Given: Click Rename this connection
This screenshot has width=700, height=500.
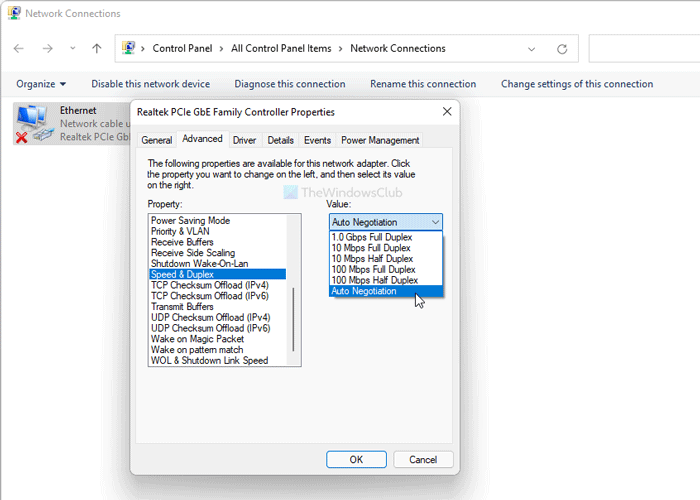Looking at the screenshot, I should pos(423,84).
